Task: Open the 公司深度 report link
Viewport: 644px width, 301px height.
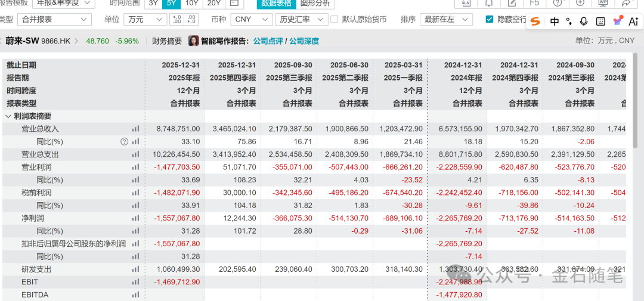Action: click(304, 41)
